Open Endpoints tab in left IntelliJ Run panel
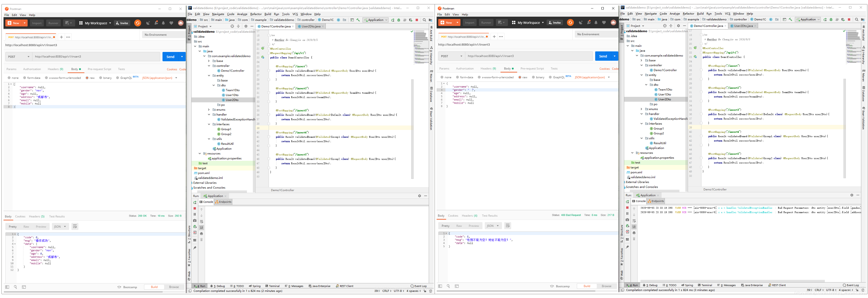The width and height of the screenshot is (868, 298). point(223,202)
